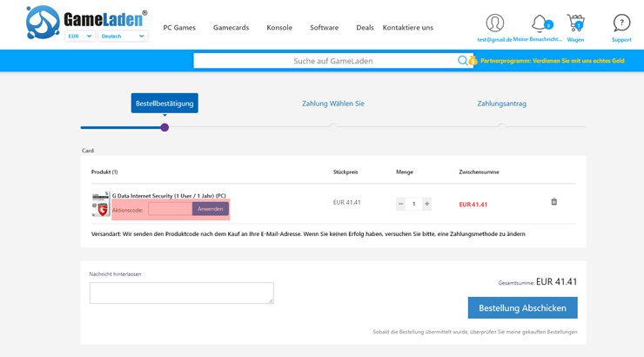The image size is (644, 357).
Task: Select the Zahlungsantrag step
Action: click(501, 104)
